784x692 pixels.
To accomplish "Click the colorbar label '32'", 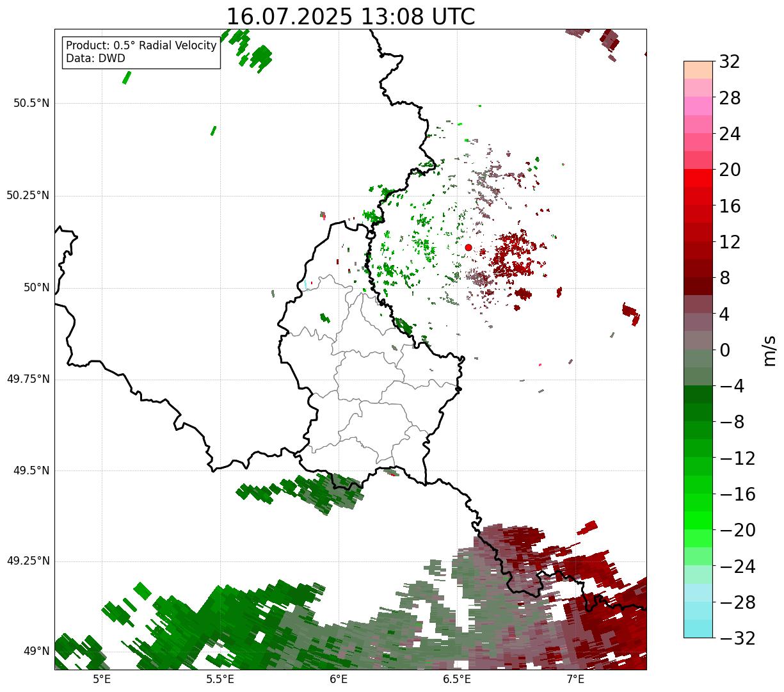I will (730, 62).
